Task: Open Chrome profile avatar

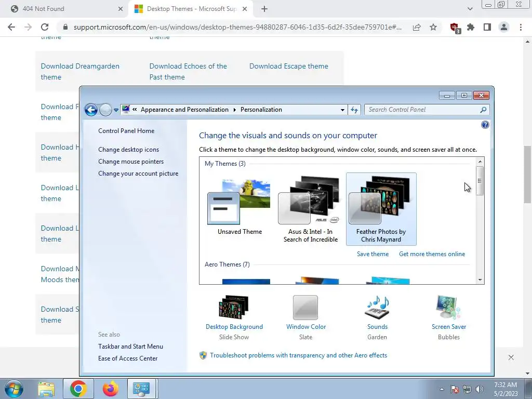Action: coord(504,27)
